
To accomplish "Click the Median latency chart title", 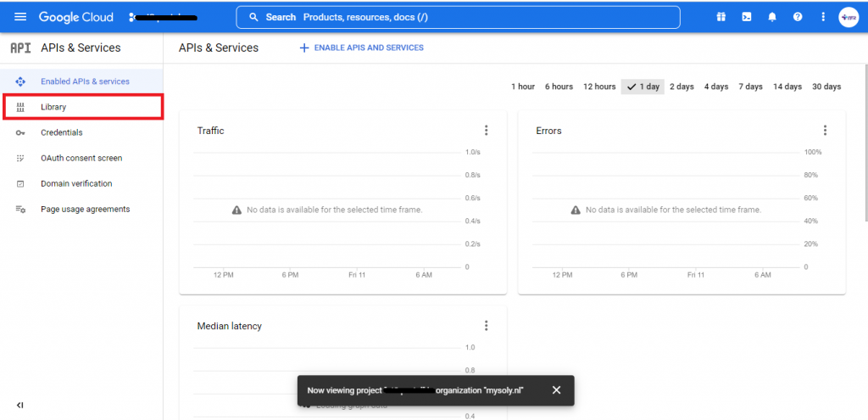I will (x=229, y=326).
